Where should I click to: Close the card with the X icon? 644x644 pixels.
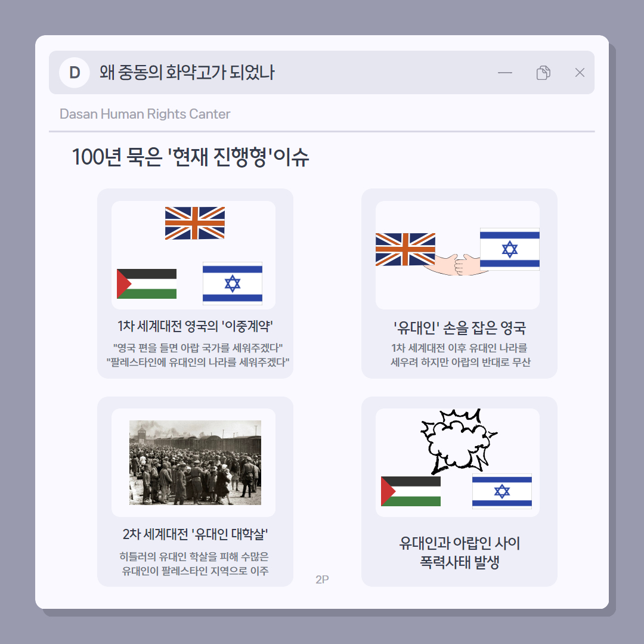click(580, 73)
